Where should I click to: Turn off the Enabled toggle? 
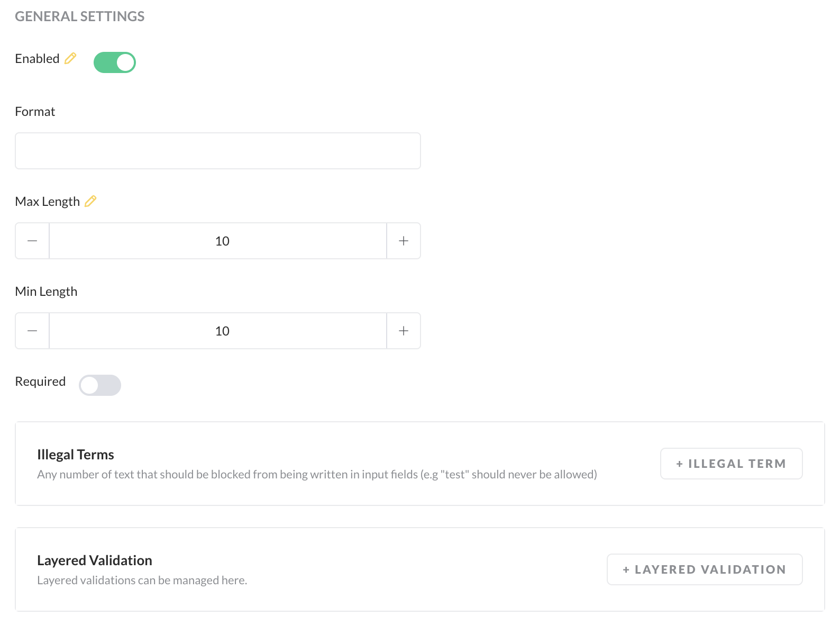click(x=115, y=62)
